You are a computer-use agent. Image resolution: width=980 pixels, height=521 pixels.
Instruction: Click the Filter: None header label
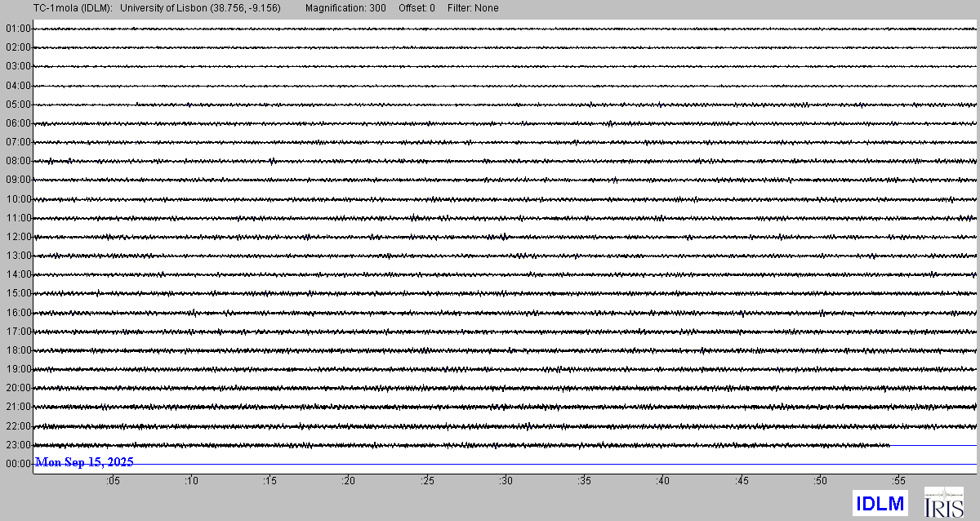click(473, 8)
